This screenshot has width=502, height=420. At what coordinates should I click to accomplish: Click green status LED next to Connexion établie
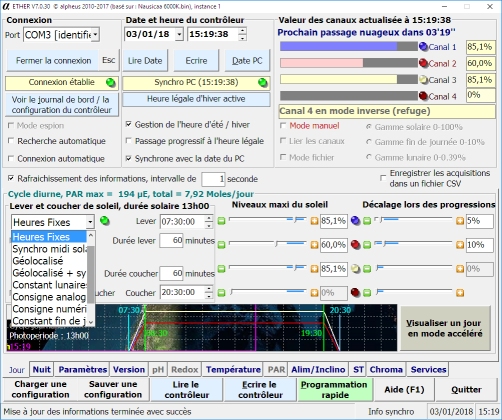coord(110,82)
